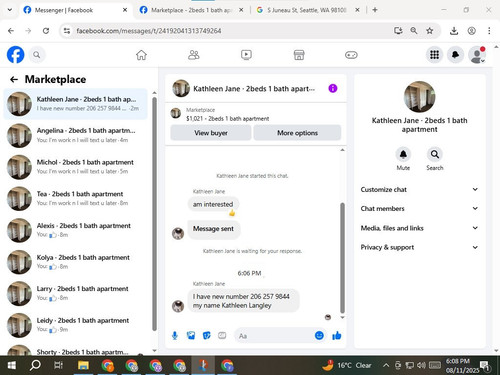Screen dimensions: 500x375
Task: Reload the page with the refresh icon
Action: pyautogui.click(x=46, y=31)
